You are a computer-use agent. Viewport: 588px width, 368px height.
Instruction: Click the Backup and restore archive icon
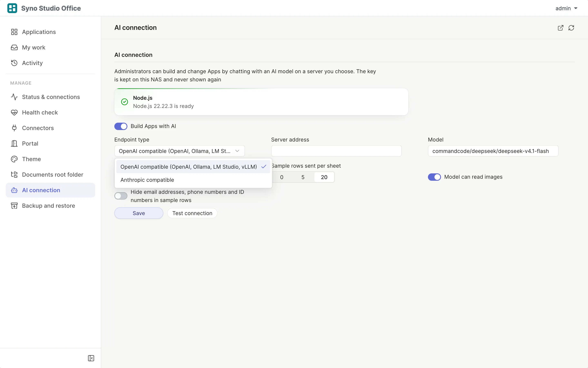(x=14, y=206)
